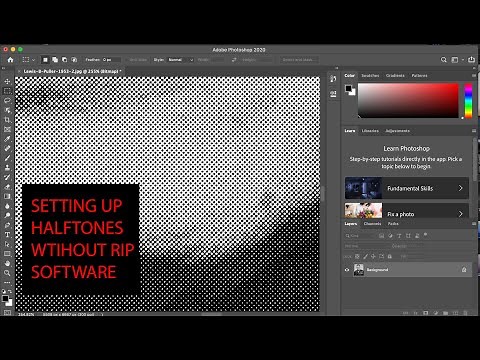This screenshot has height=360, width=480.
Task: Click the swap foreground and background colors arrows
Action: tap(10, 291)
